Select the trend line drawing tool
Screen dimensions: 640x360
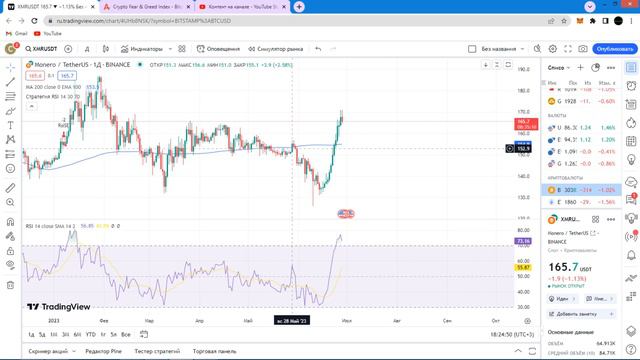(x=11, y=82)
